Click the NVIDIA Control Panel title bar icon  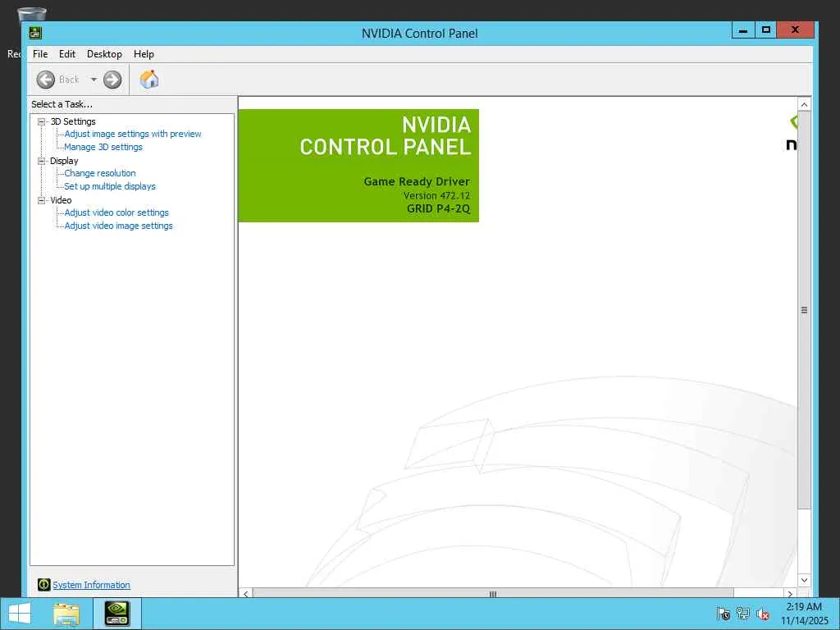point(35,33)
